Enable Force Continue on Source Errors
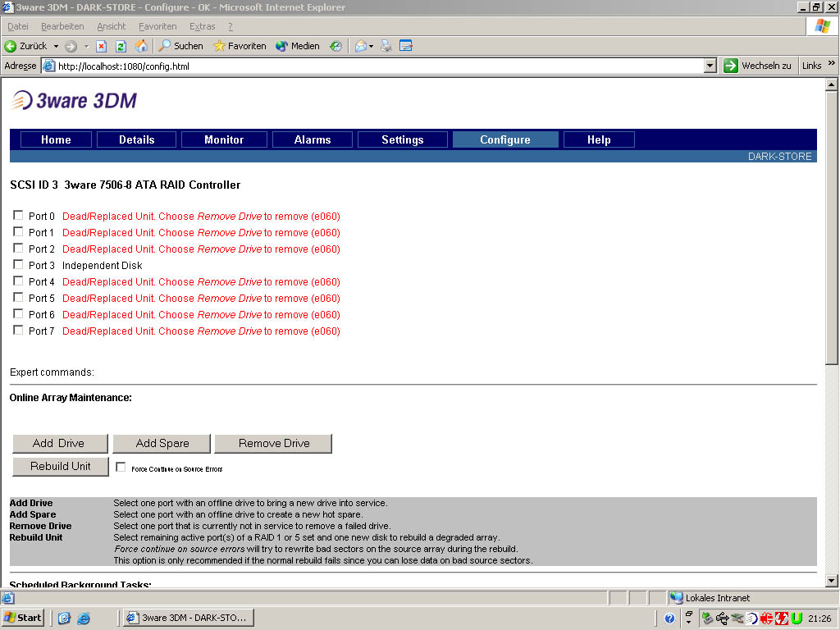The image size is (840, 630). [121, 468]
